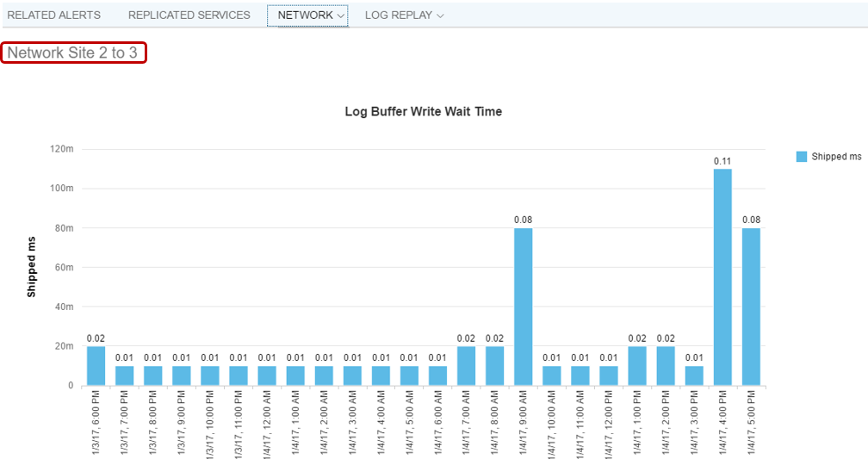Screen dimensions: 868x459
Task: Click the bar for 1/4/17 12:00 AM
Action: pyautogui.click(x=267, y=375)
